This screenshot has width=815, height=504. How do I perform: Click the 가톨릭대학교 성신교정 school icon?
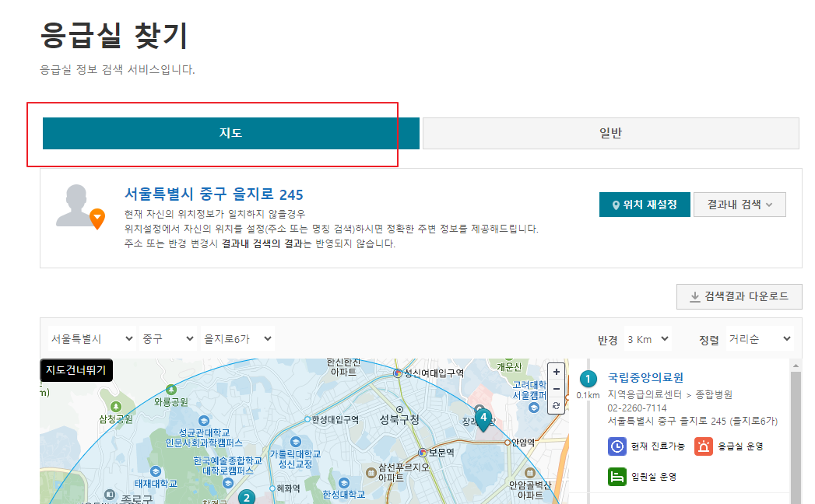(x=296, y=442)
